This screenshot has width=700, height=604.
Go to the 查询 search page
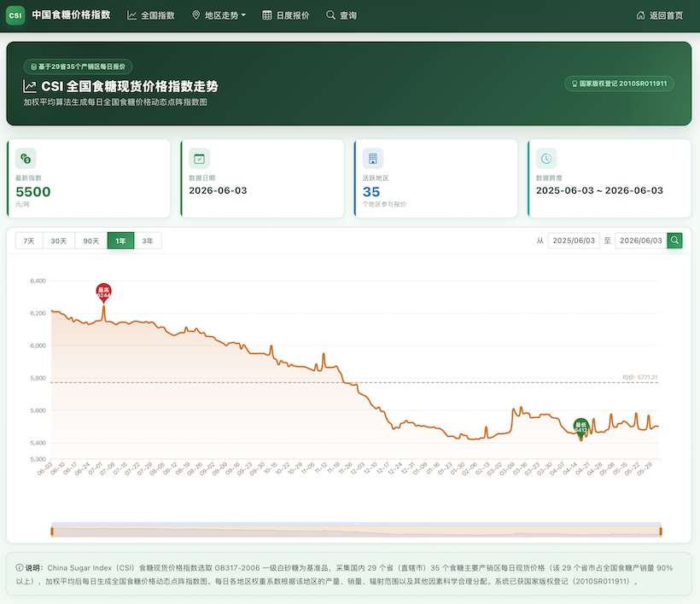(341, 15)
